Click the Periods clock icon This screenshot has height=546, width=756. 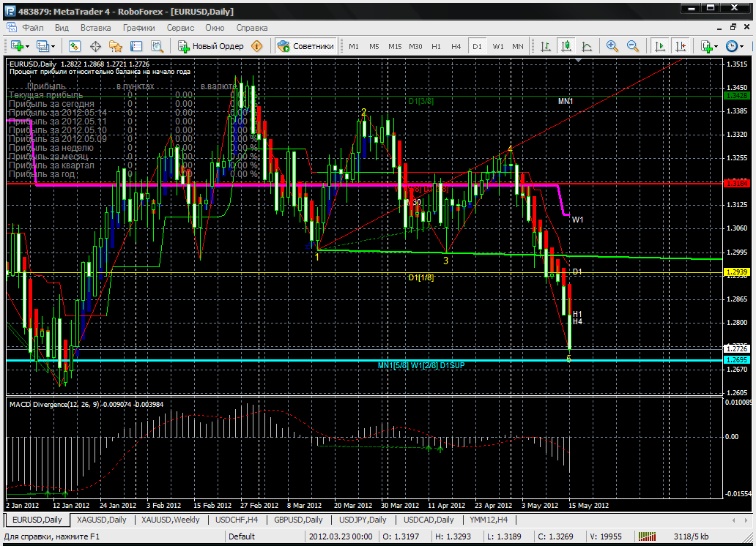[731, 46]
